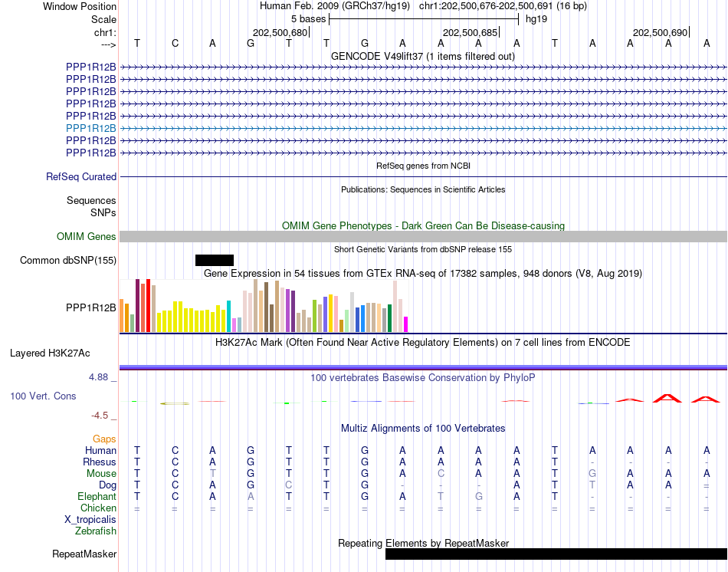Click the GENCODE V49lift37 track title
This screenshot has height=572, width=728.
pyautogui.click(x=423, y=57)
